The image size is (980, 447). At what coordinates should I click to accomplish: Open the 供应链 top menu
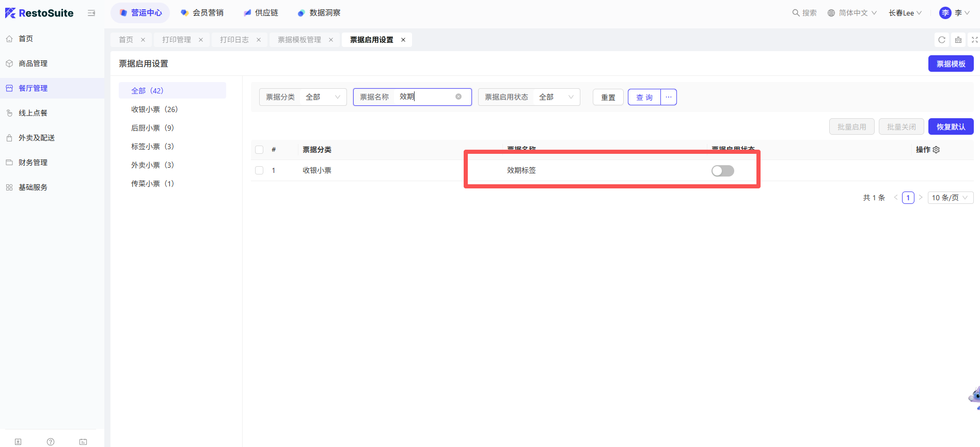tap(261, 13)
